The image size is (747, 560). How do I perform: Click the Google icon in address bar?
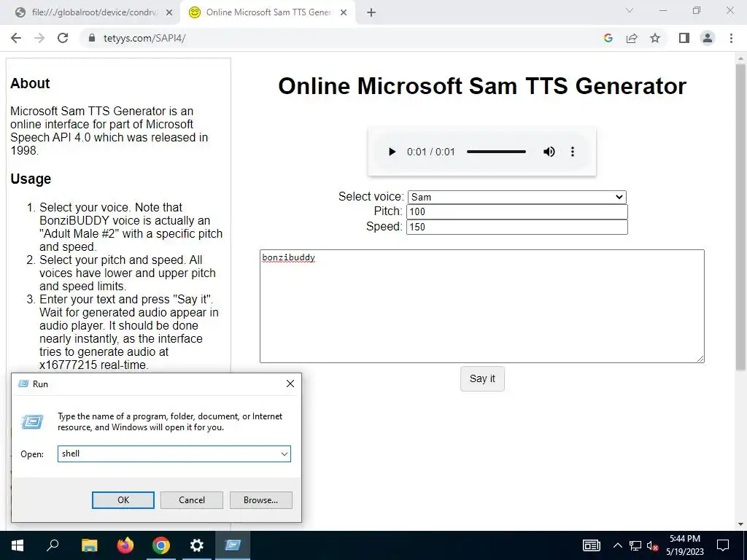(608, 38)
